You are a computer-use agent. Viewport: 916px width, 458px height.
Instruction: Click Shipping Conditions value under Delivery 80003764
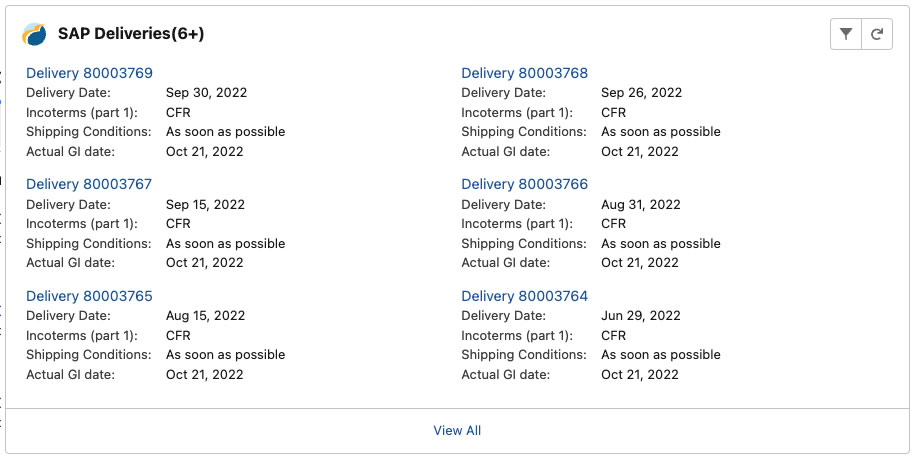coord(661,355)
